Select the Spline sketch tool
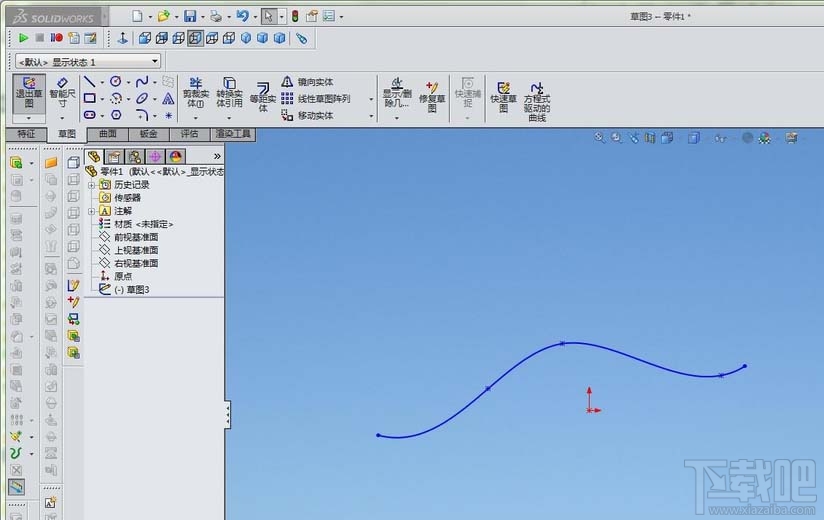This screenshot has width=824, height=520. (142, 81)
